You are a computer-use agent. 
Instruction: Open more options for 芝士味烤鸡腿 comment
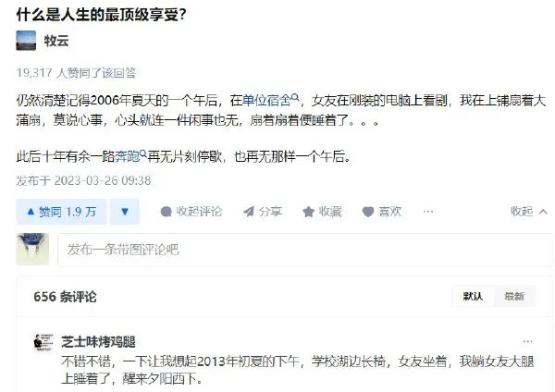527,341
